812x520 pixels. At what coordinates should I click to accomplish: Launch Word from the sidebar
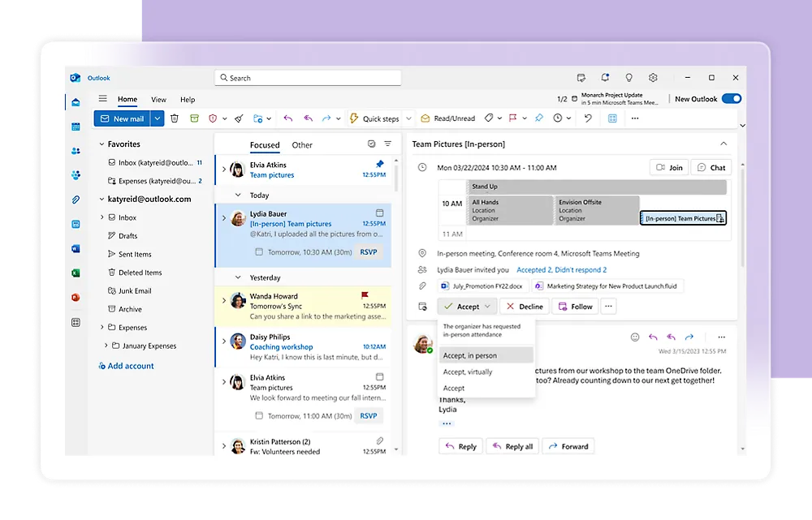[x=76, y=249]
